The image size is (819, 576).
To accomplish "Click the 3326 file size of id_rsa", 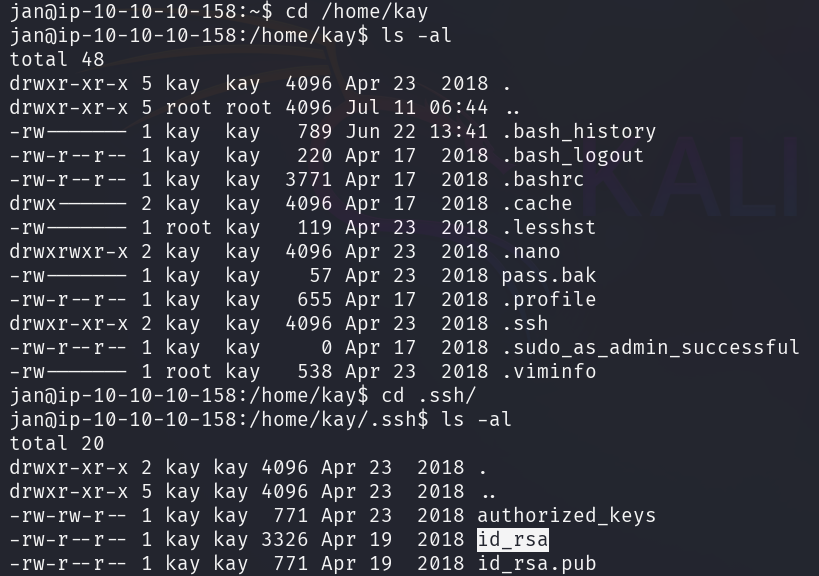I will click(x=285, y=539).
